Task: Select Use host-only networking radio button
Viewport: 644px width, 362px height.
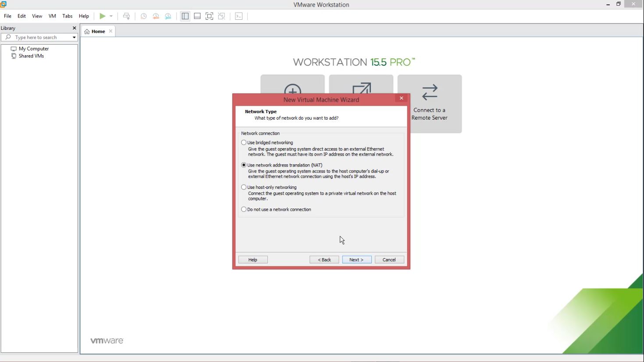Action: tap(244, 187)
